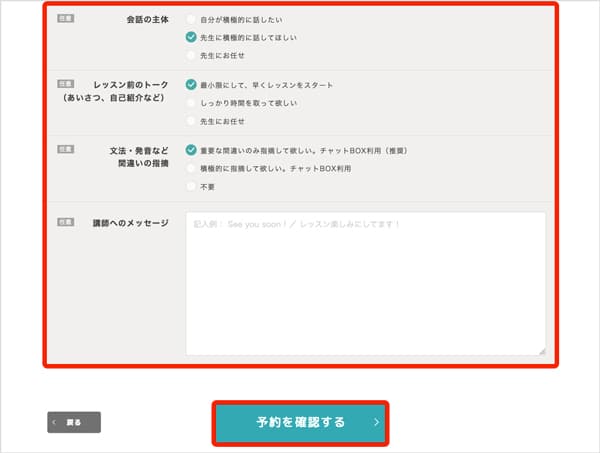Click 任意 badge beside 会話の主体
The width and height of the screenshot is (600, 453).
(65, 19)
